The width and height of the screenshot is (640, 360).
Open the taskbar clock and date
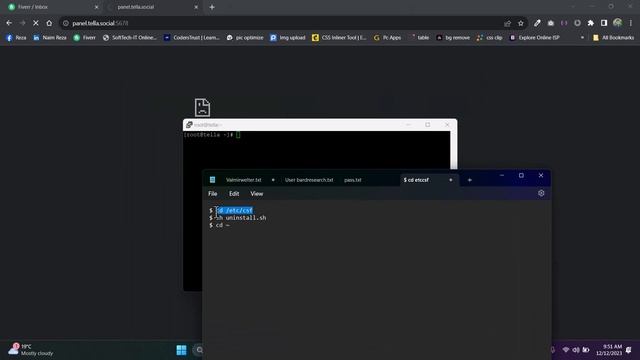point(609,350)
